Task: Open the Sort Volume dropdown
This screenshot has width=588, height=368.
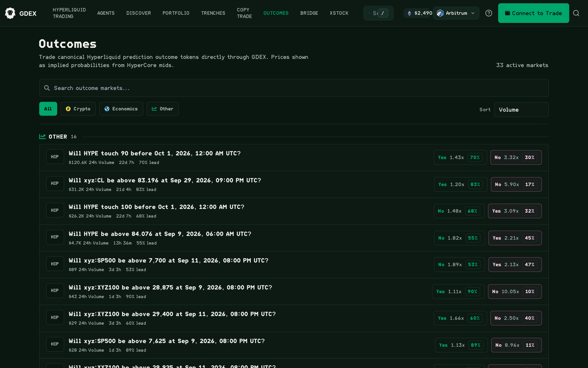Action: tap(521, 110)
